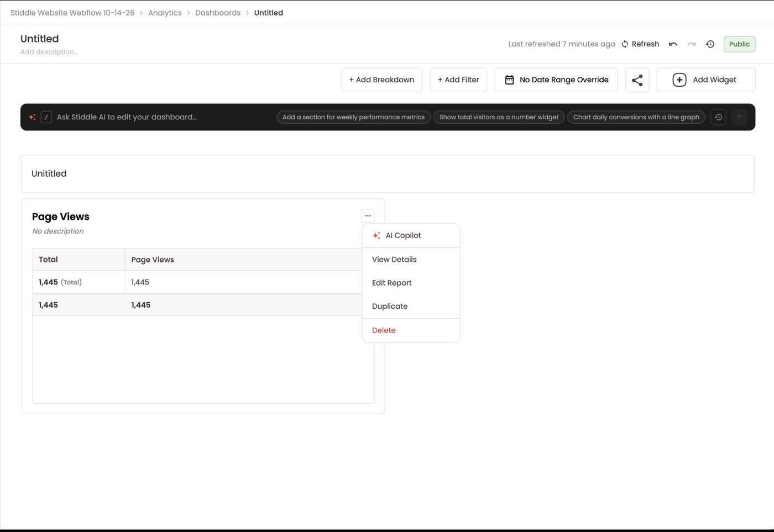Click the Page Views widget title
The height and width of the screenshot is (532, 774).
(x=61, y=217)
